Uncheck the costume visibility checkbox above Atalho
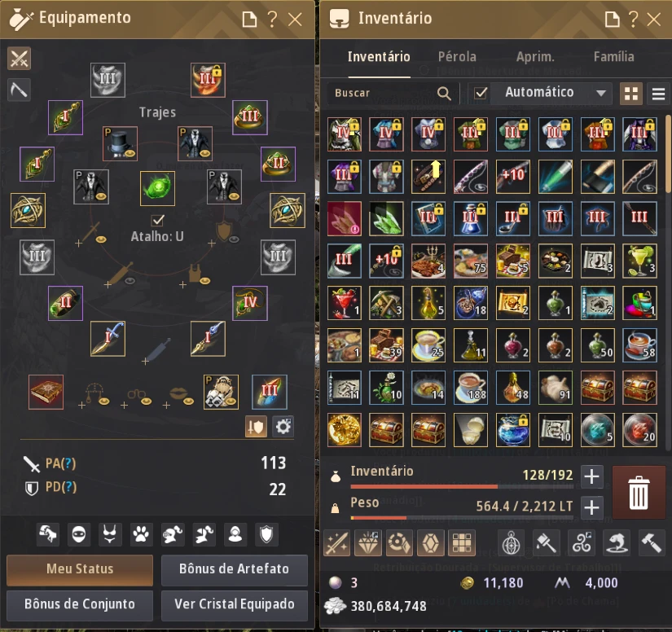Viewport: 672px width, 632px height. tap(158, 220)
